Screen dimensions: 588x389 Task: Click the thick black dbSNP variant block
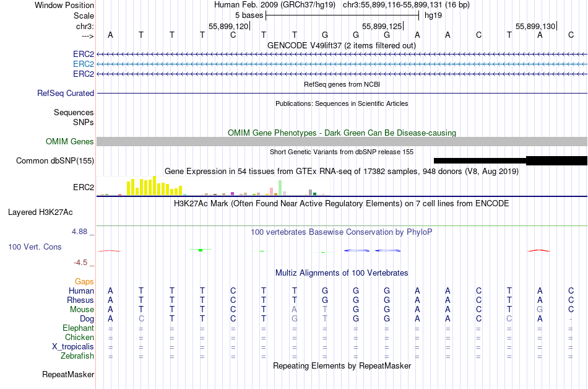click(x=556, y=160)
